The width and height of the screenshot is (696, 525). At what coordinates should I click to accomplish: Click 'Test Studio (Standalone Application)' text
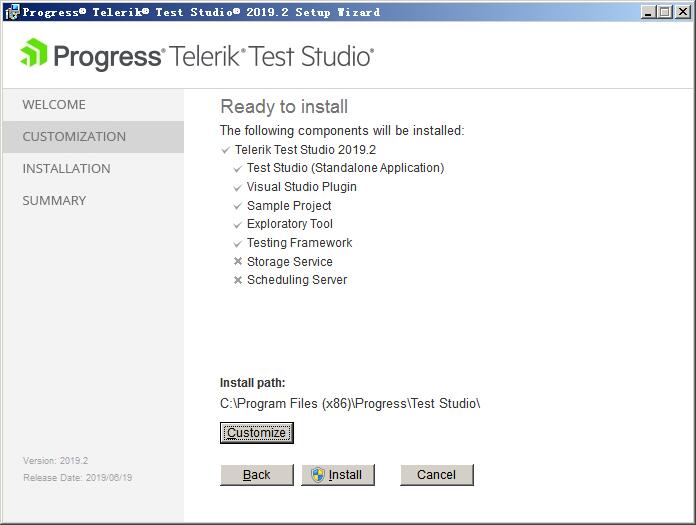coord(345,168)
